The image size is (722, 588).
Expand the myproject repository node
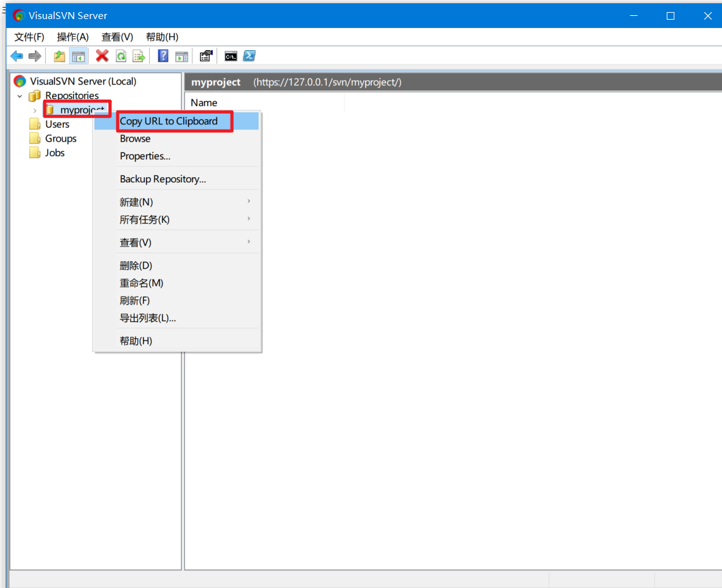35,110
